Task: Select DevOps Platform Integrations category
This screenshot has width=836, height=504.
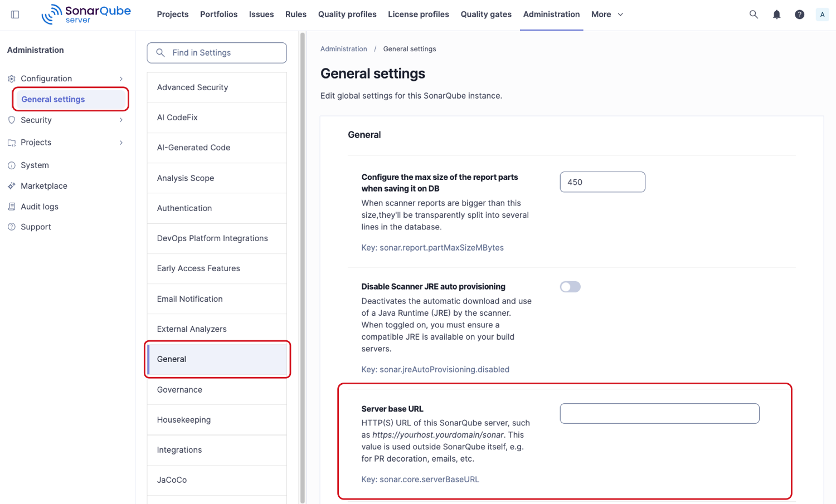Action: click(x=217, y=238)
